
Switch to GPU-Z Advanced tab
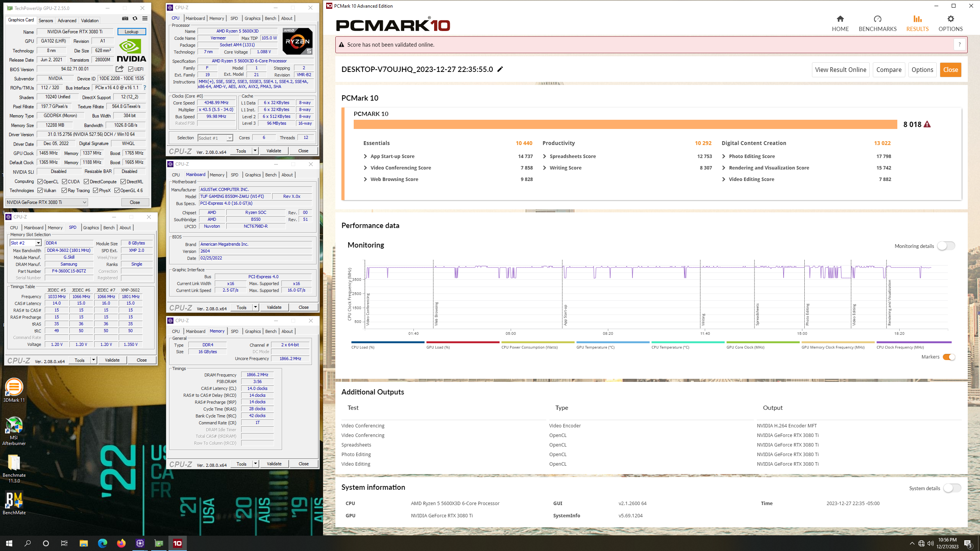tap(67, 20)
